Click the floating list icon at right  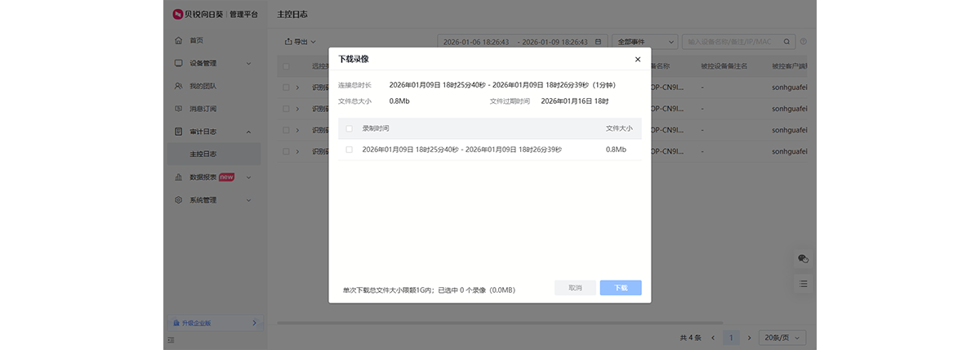point(804,283)
